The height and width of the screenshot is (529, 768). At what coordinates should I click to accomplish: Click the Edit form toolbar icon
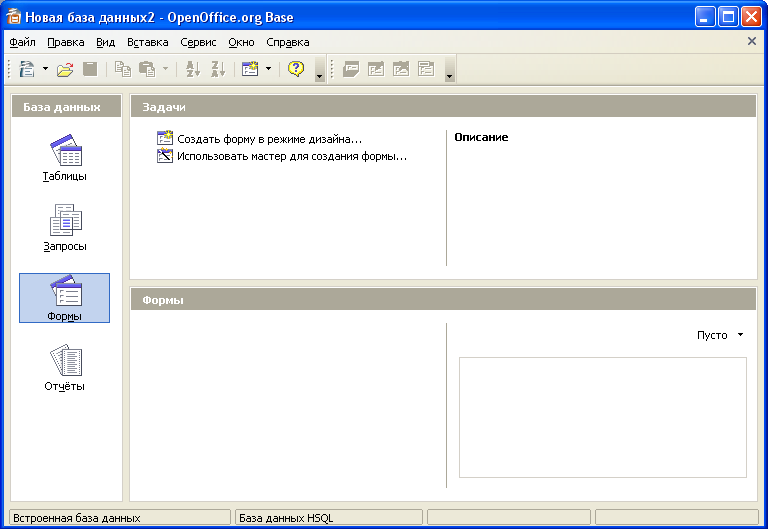click(x=376, y=69)
